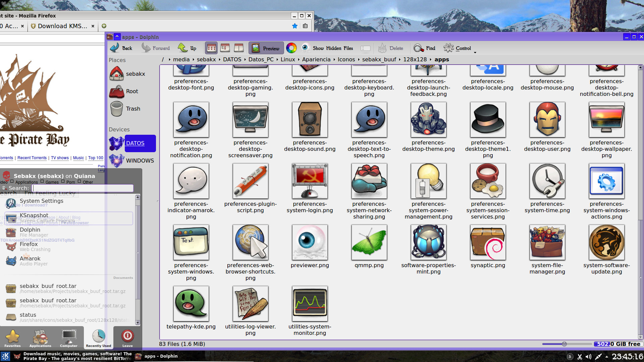Select the DATOS device
The image size is (644, 362).
pyautogui.click(x=132, y=143)
